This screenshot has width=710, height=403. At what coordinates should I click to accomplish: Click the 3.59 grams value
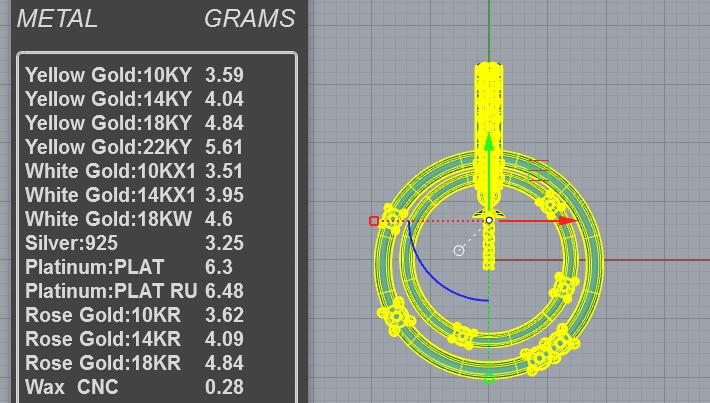(225, 75)
